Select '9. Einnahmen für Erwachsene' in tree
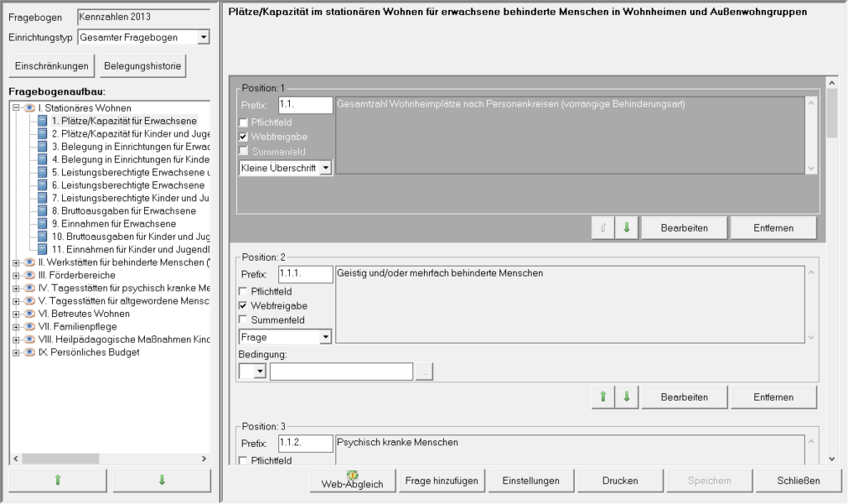This screenshot has width=848, height=504. [113, 223]
